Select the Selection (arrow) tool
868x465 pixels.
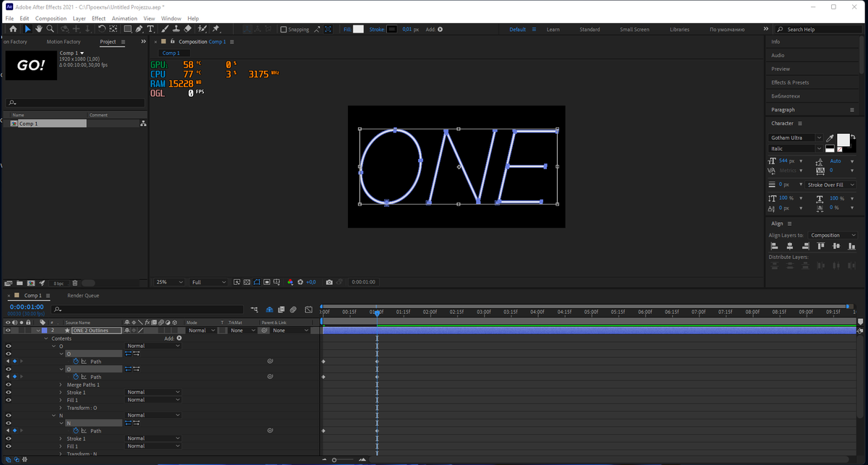point(27,29)
